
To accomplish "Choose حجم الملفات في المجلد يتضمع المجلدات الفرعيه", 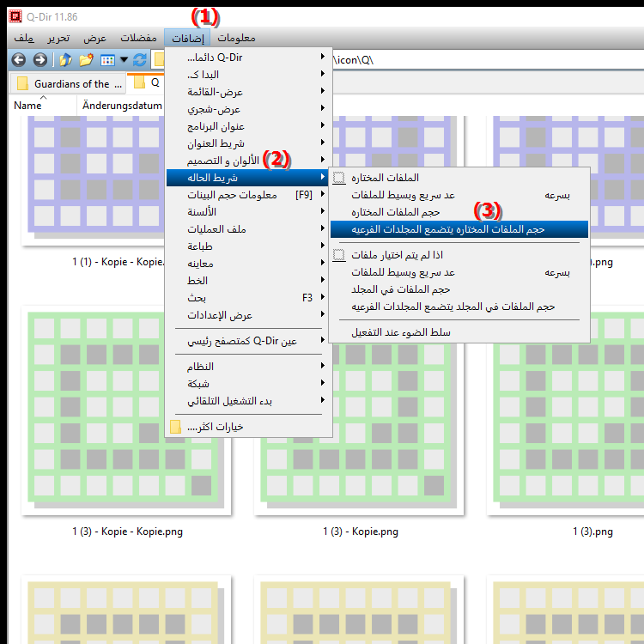I will pos(459,307).
